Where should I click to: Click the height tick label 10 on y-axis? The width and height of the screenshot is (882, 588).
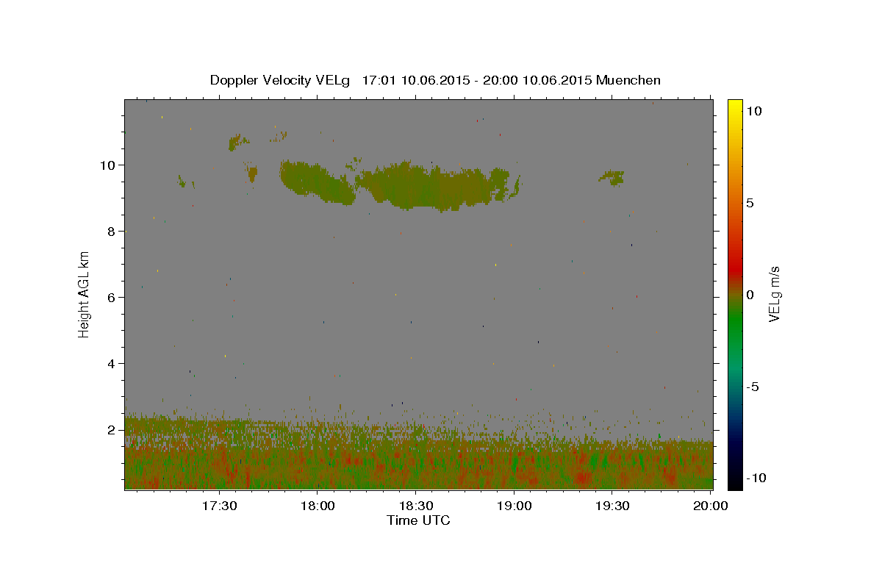pyautogui.click(x=110, y=165)
